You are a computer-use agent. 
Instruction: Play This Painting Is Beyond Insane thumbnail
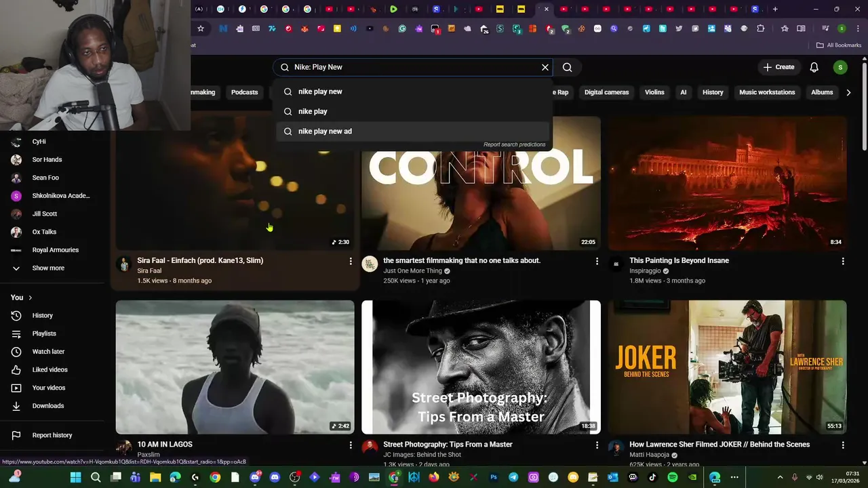click(727, 183)
